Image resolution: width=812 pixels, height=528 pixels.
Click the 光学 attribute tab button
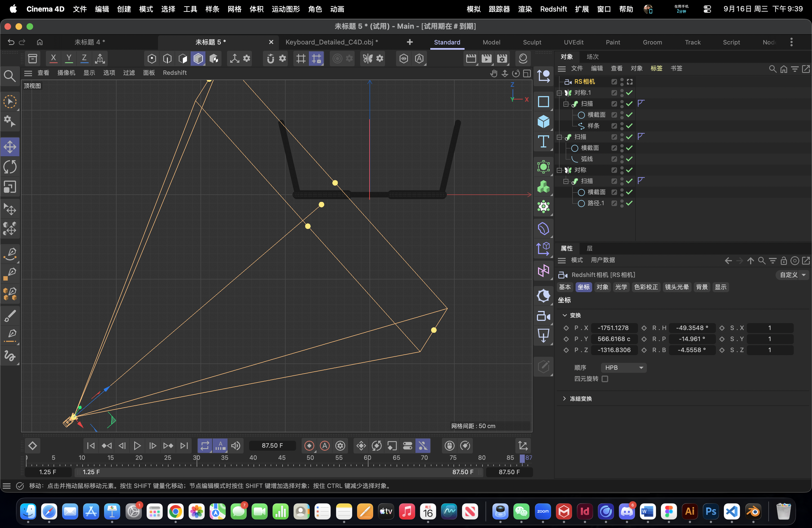621,287
